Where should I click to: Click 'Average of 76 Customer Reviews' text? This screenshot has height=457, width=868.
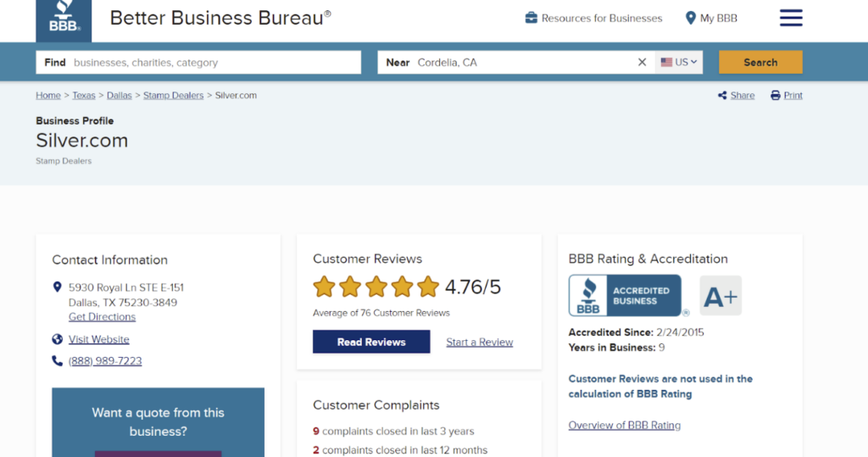tap(381, 313)
